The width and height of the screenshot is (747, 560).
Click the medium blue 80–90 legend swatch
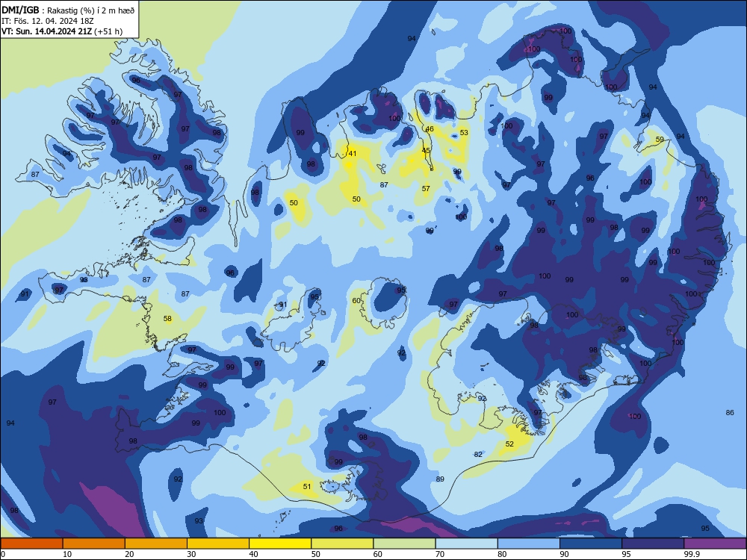(x=529, y=544)
